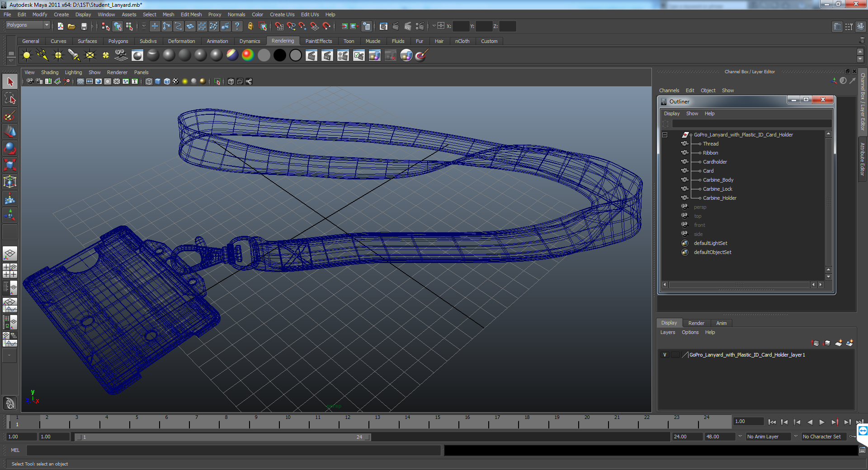Choose the Rotate tool sphere icon
Screen dimensions: 868x470
point(10,148)
